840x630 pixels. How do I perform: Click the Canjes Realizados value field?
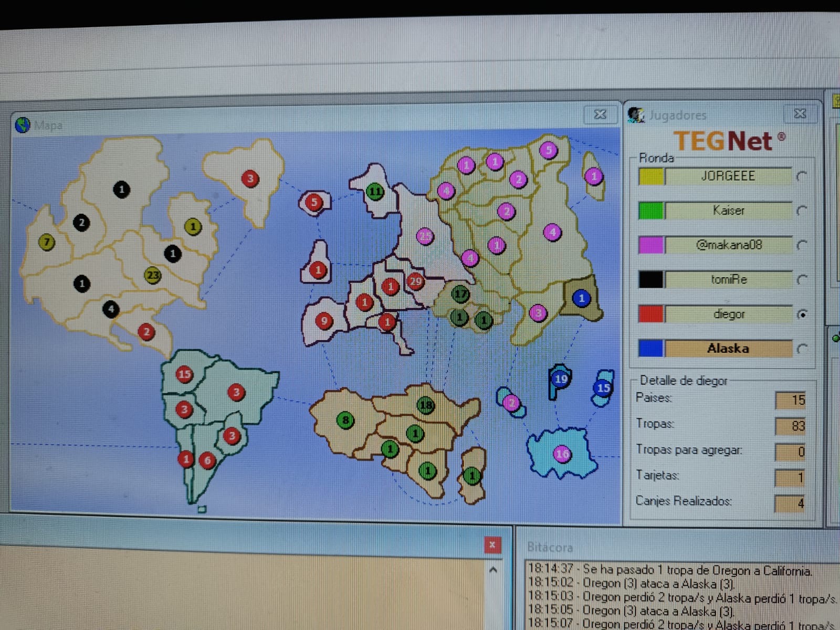[790, 503]
